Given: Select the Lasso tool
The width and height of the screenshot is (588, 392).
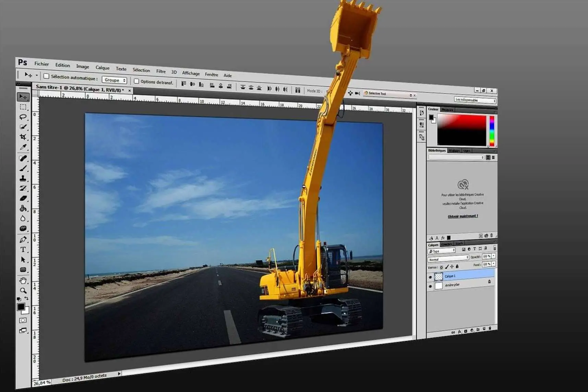Looking at the screenshot, I should click(23, 117).
